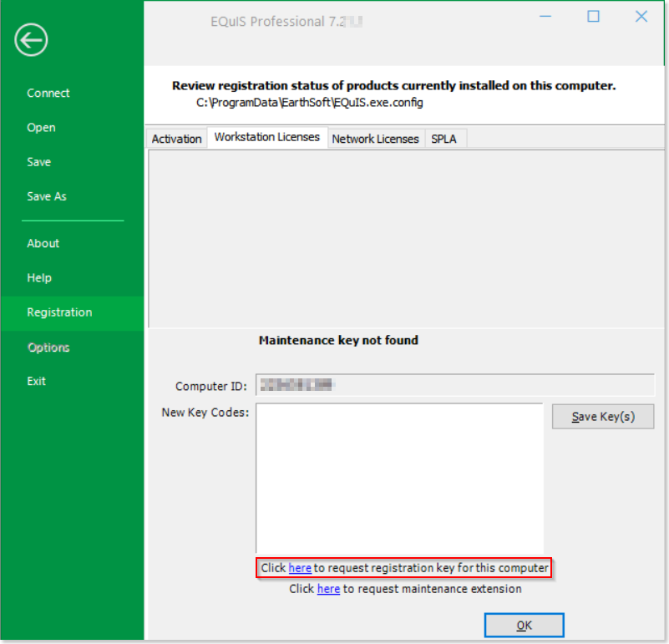Follow the request registration key link
The height and width of the screenshot is (644, 669).
[300, 568]
